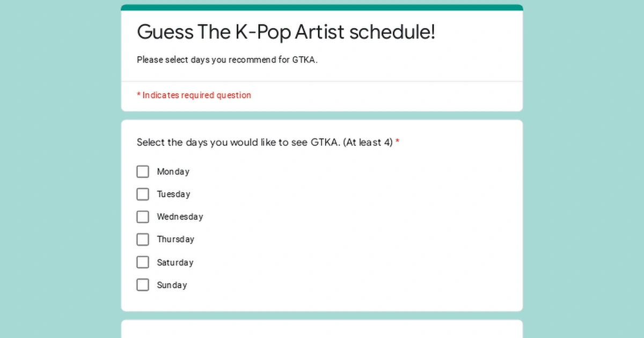Mark the Sunday checkbox
Image resolution: width=644 pixels, height=338 pixels.
pos(143,285)
